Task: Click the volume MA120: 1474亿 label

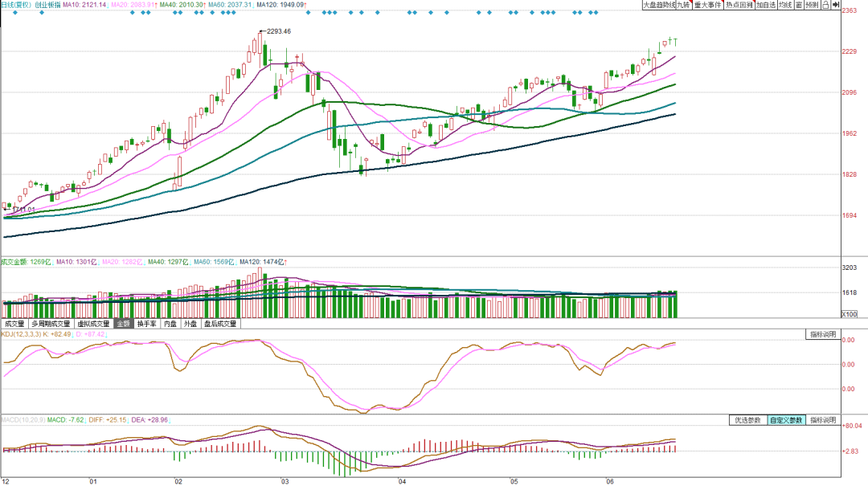Action: [x=262, y=262]
